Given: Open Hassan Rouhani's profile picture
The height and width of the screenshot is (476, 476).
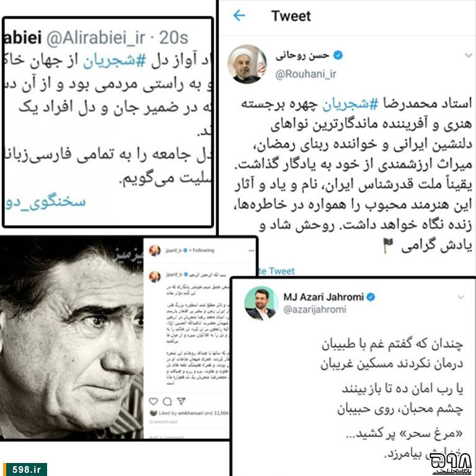Looking at the screenshot, I should 247,64.
